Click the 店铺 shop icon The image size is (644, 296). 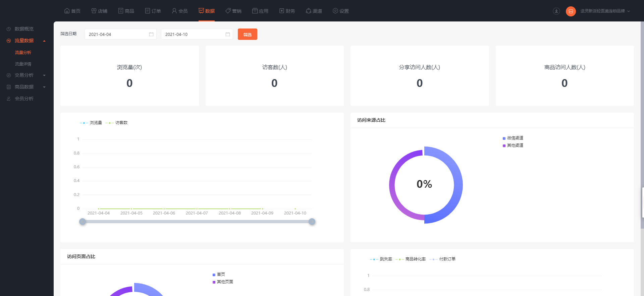tap(94, 11)
